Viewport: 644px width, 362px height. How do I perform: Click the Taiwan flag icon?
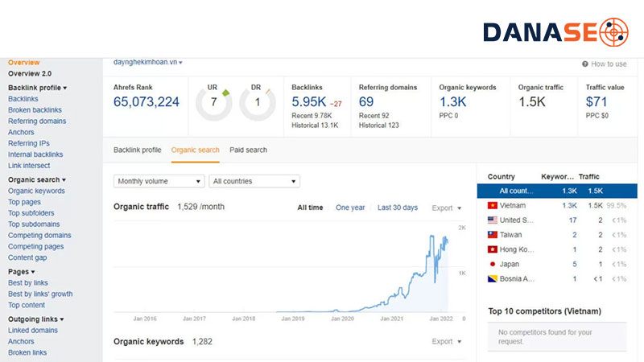pyautogui.click(x=492, y=235)
